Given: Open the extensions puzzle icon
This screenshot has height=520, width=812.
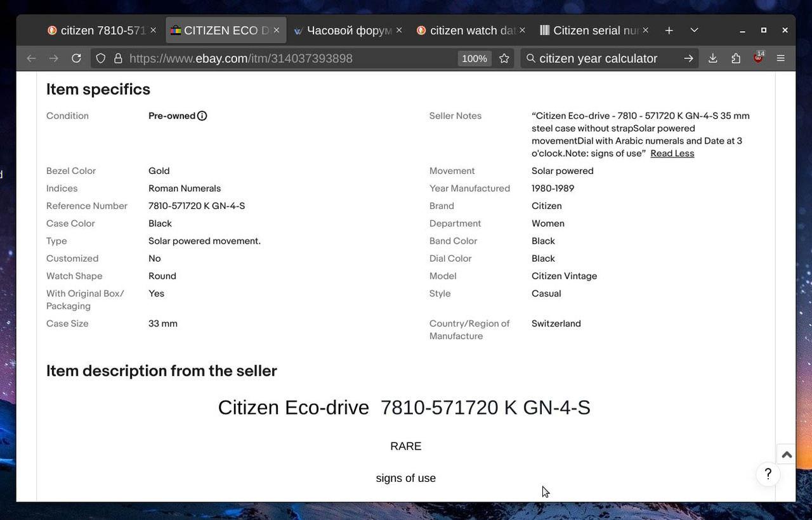Looking at the screenshot, I should (736, 58).
